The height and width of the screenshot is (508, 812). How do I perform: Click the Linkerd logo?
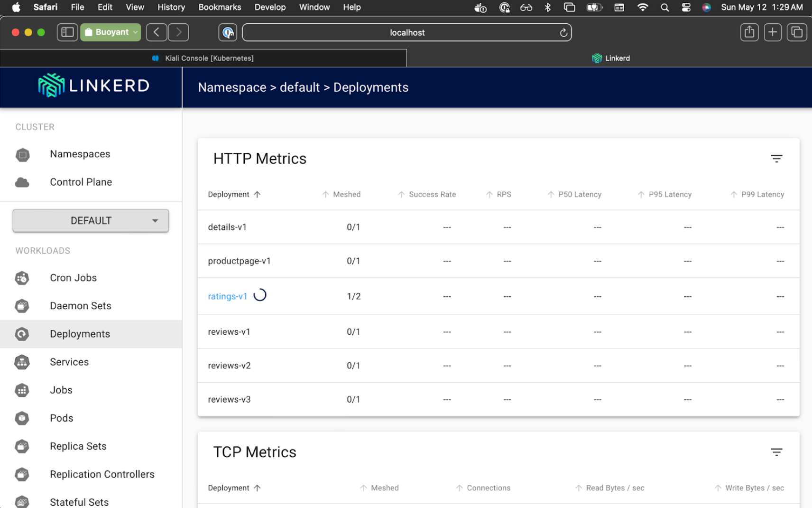click(x=93, y=85)
